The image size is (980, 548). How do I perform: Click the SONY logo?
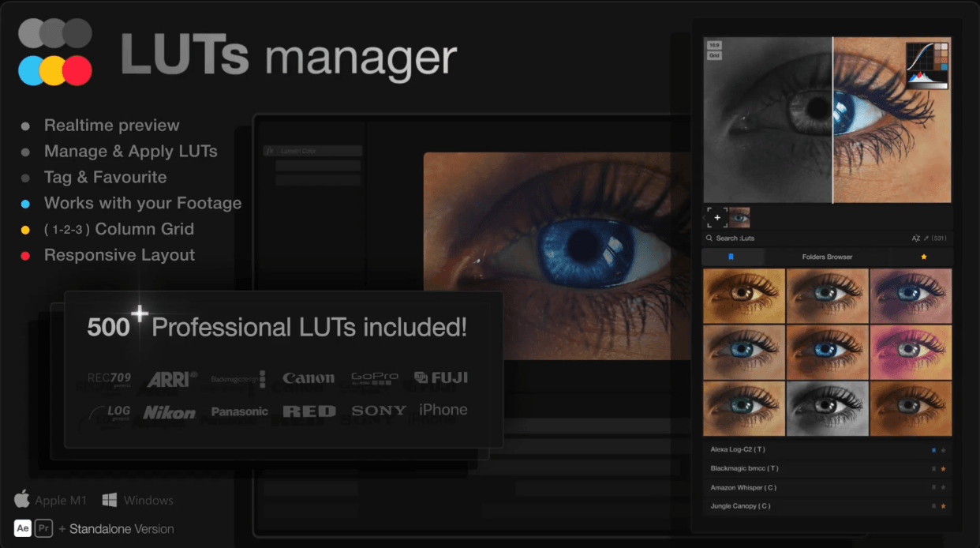379,411
